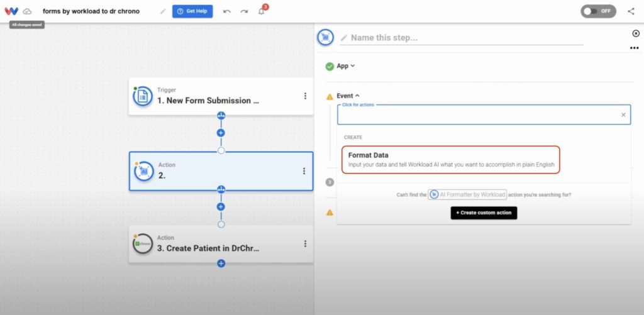
Task: Redo the last change
Action: pyautogui.click(x=244, y=11)
